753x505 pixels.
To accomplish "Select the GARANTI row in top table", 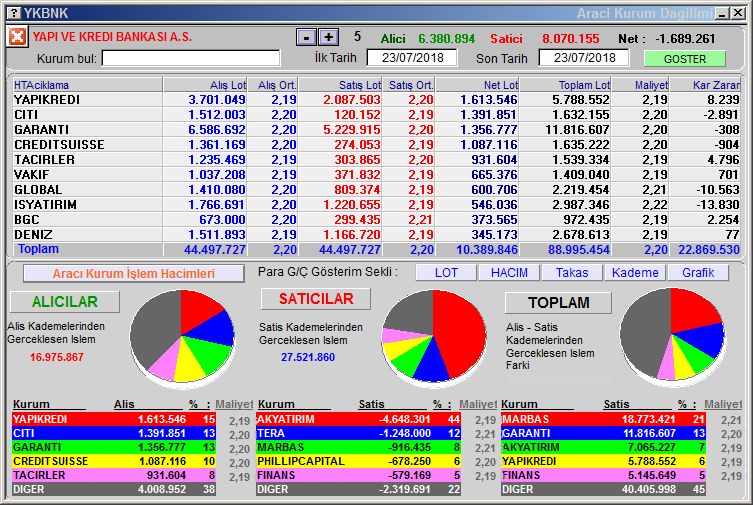I will click(376, 130).
